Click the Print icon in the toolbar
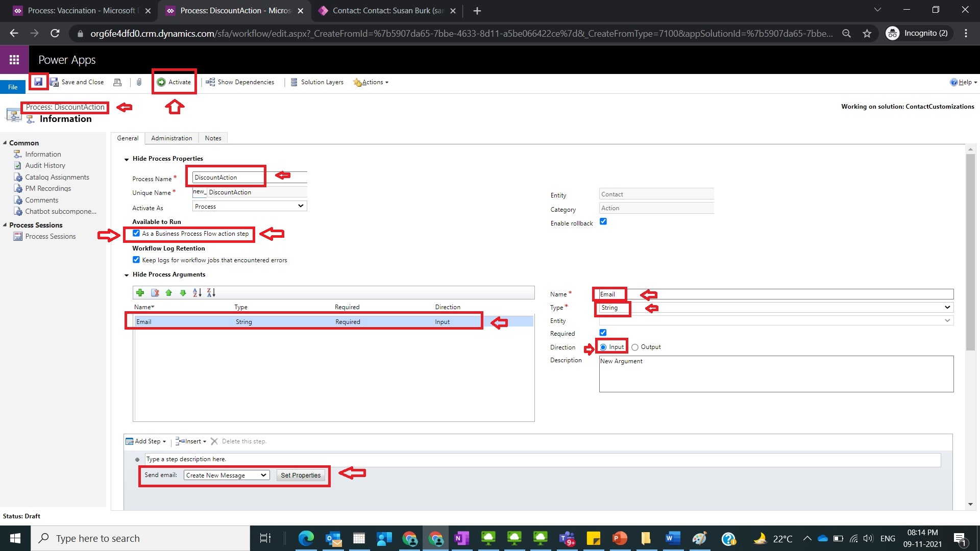Screen dimensions: 980x551 click(x=117, y=82)
